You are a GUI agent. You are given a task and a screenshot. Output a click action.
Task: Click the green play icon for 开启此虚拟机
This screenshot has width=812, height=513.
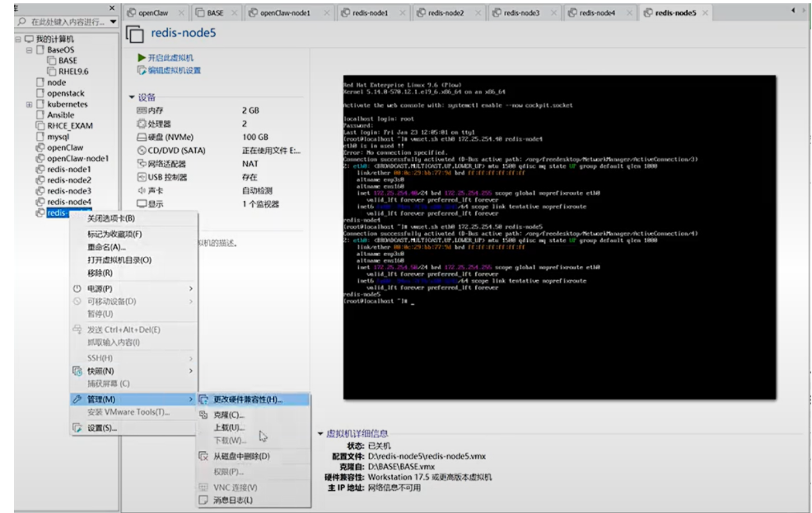point(142,58)
